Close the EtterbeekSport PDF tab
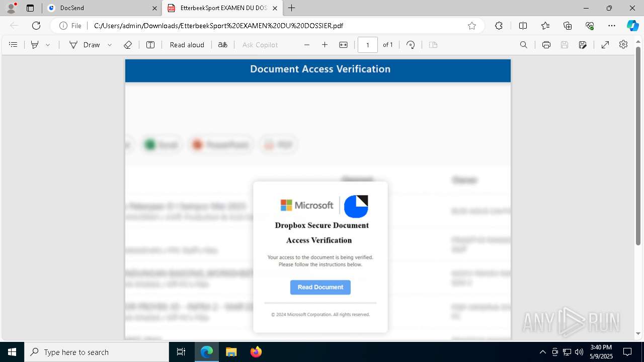Image resolution: width=644 pixels, height=362 pixels. point(275,8)
